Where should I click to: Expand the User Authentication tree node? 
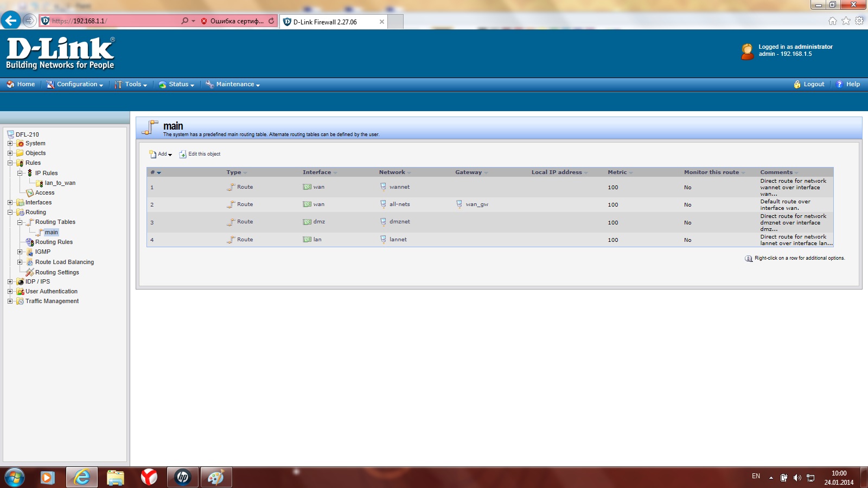[x=10, y=292]
